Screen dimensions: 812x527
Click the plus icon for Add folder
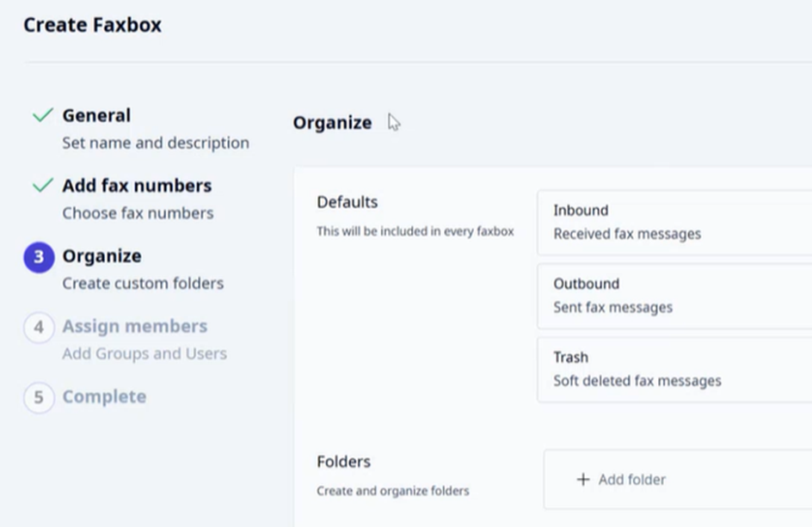(x=583, y=480)
